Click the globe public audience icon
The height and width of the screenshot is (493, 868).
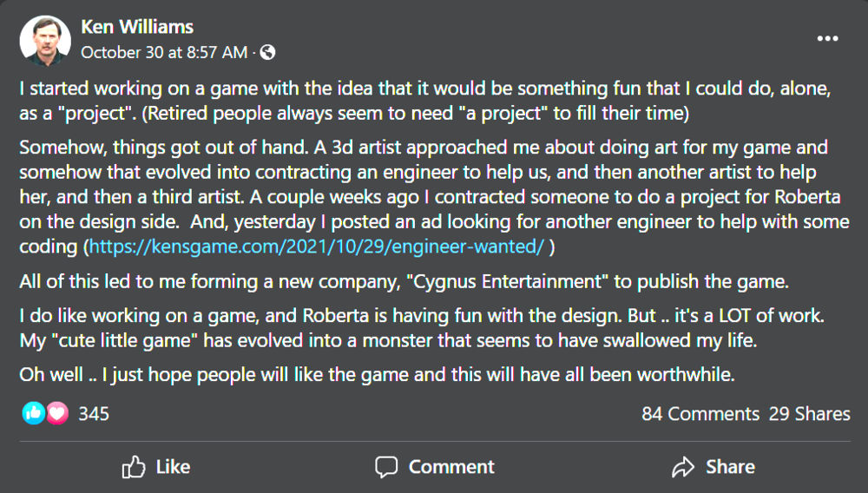pos(268,52)
